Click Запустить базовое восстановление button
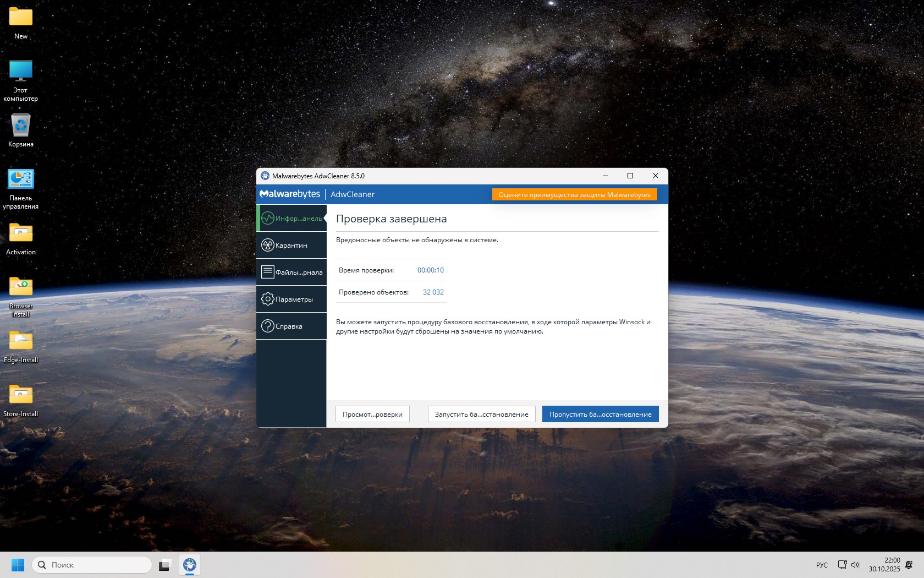 [481, 415]
